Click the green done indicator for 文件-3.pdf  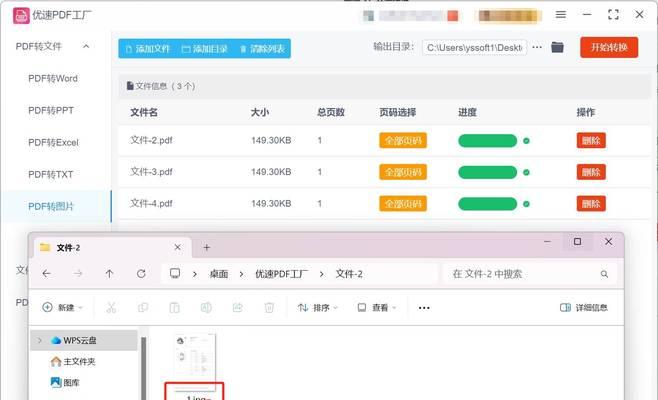tap(526, 172)
